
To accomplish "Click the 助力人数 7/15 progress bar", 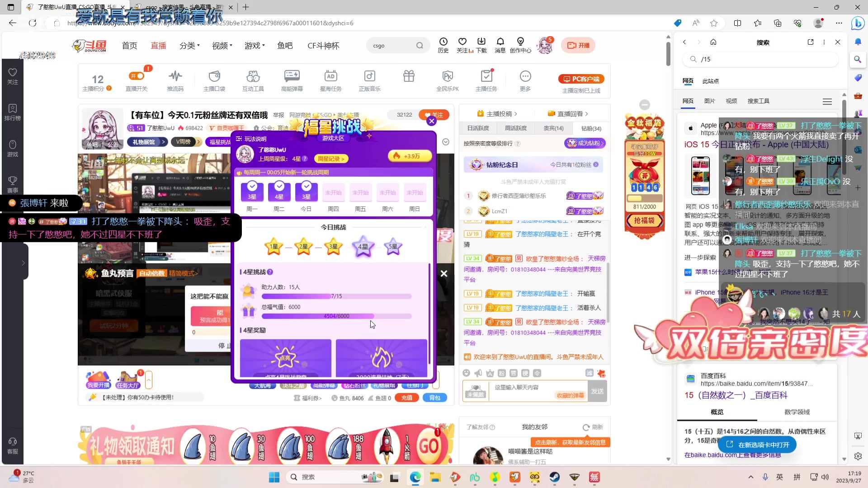I will tap(336, 296).
